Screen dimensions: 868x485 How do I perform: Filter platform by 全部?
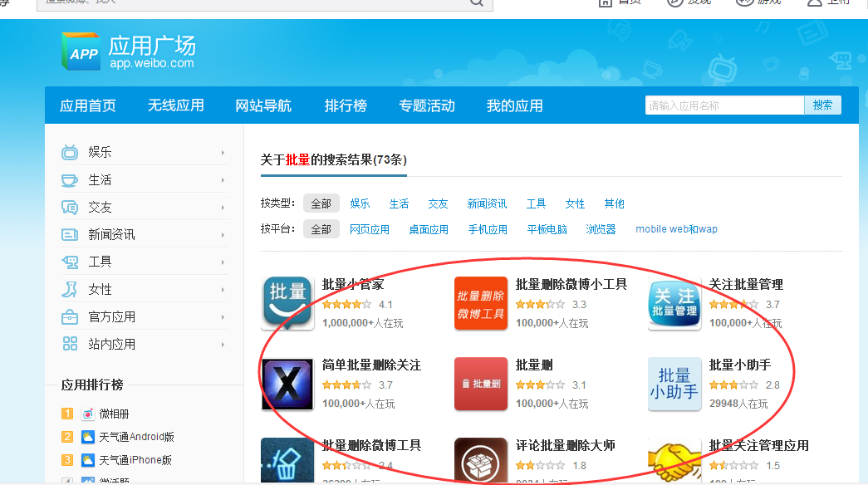(x=321, y=228)
